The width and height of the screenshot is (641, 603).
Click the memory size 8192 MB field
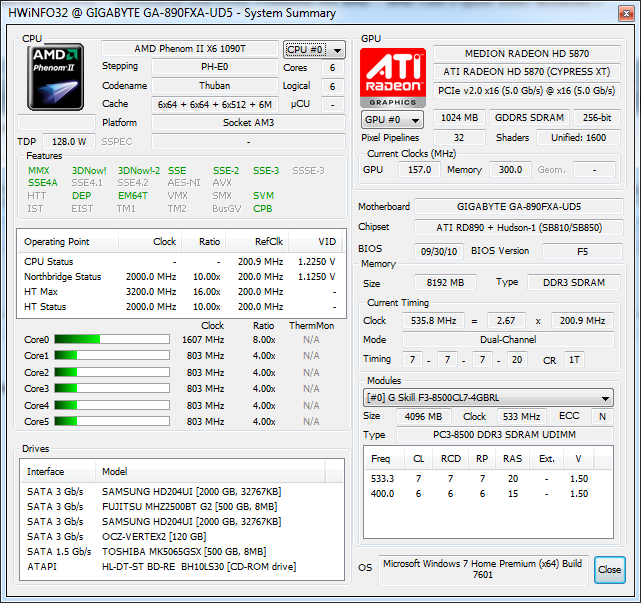point(445,282)
